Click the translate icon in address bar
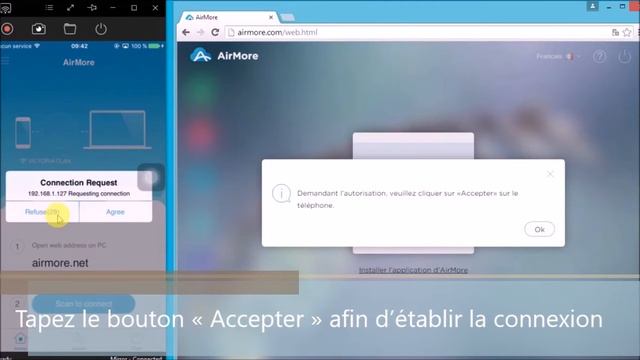The image size is (640, 360). (616, 32)
